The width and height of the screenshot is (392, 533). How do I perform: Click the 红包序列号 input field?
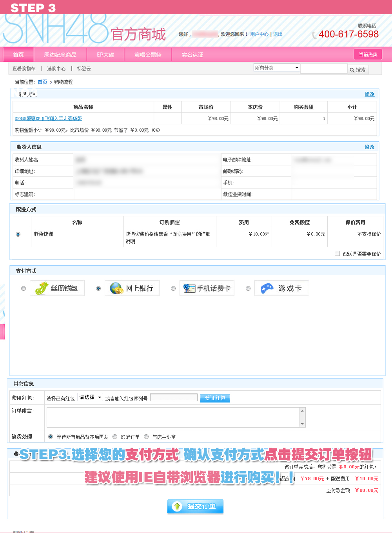(x=174, y=397)
